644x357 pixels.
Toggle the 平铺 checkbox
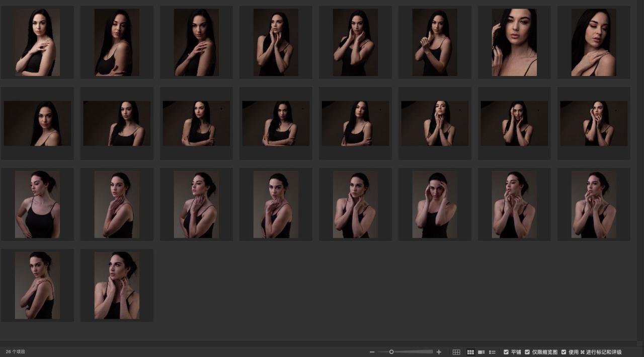point(506,352)
